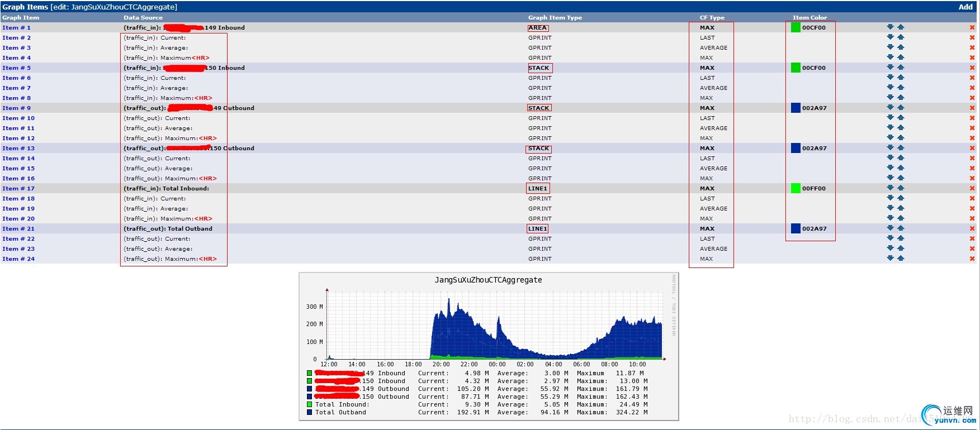Open Item # 5 link
980x430 pixels.
click(x=16, y=68)
